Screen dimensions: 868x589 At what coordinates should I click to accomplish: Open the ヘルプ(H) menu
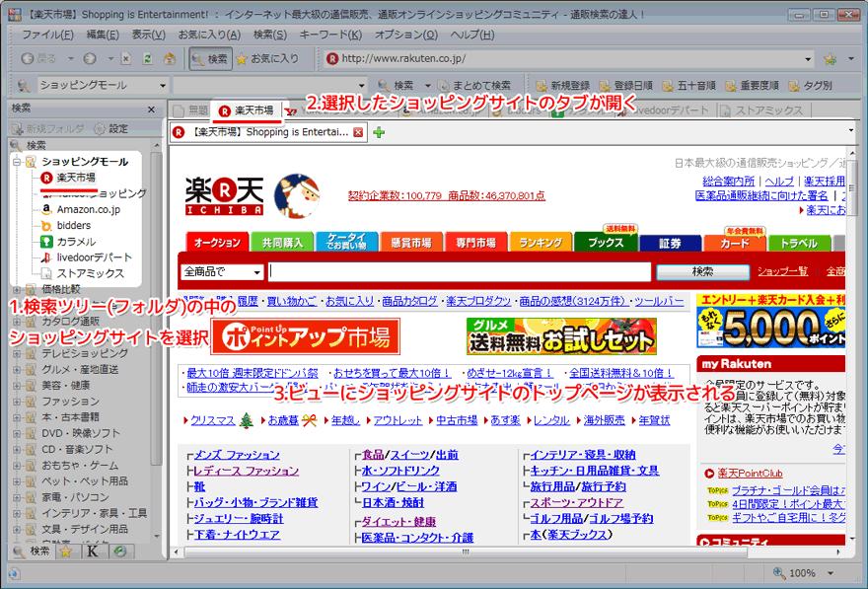[x=472, y=35]
